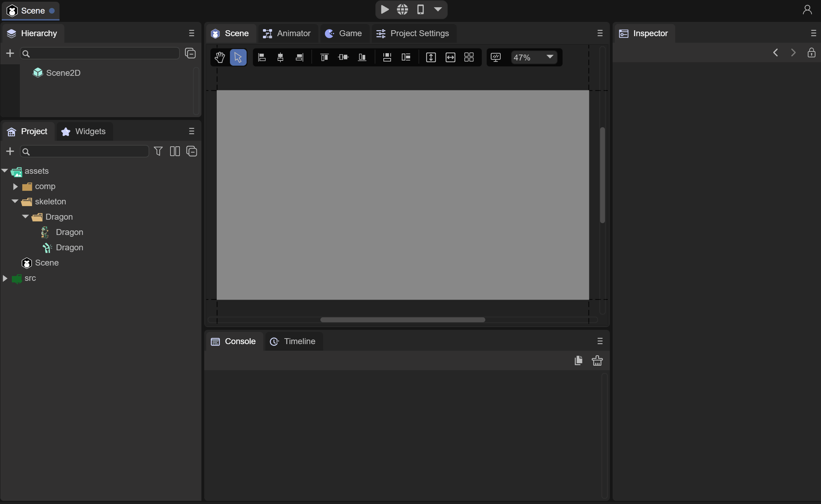Click the match height icon
Image resolution: width=821 pixels, height=504 pixels.
coord(431,57)
